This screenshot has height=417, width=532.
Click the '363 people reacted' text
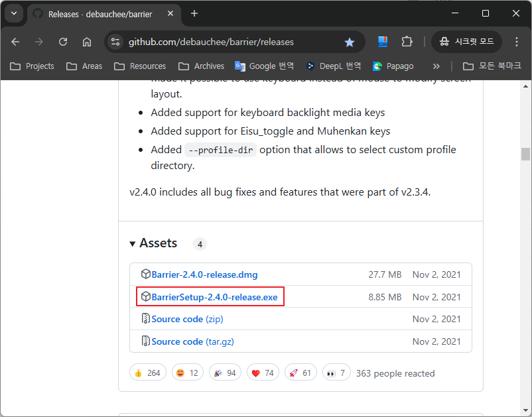pyautogui.click(x=395, y=373)
